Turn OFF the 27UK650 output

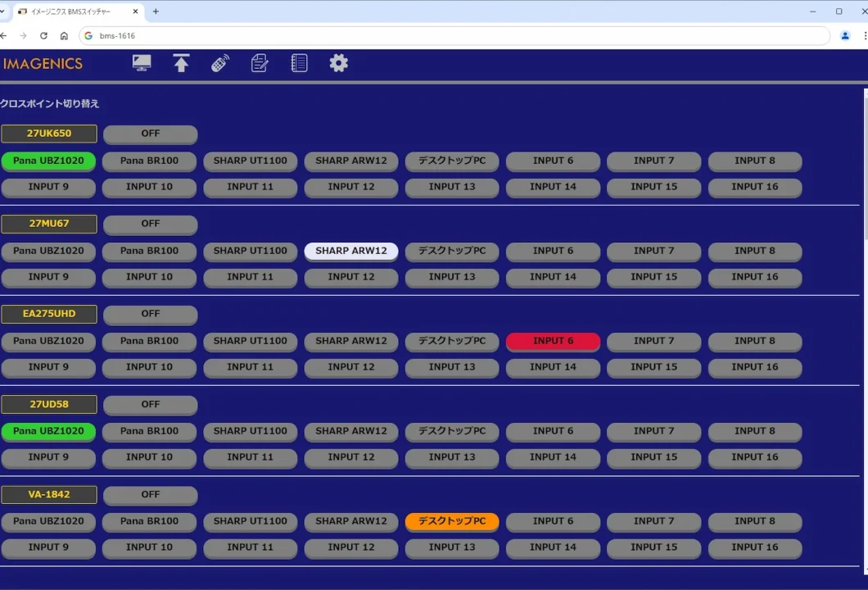tap(151, 134)
